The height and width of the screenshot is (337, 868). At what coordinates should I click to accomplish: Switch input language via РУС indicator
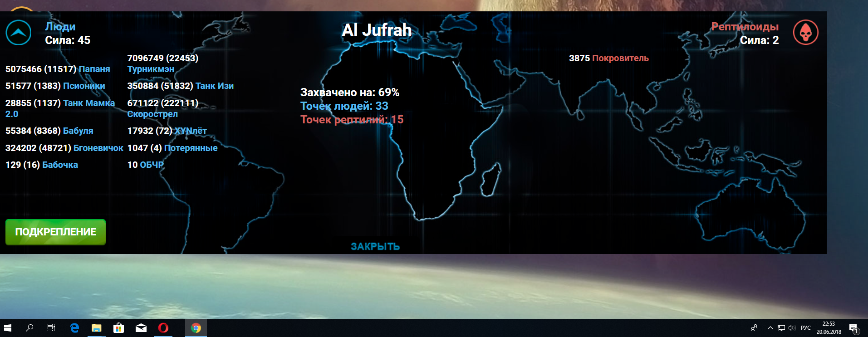click(x=806, y=328)
